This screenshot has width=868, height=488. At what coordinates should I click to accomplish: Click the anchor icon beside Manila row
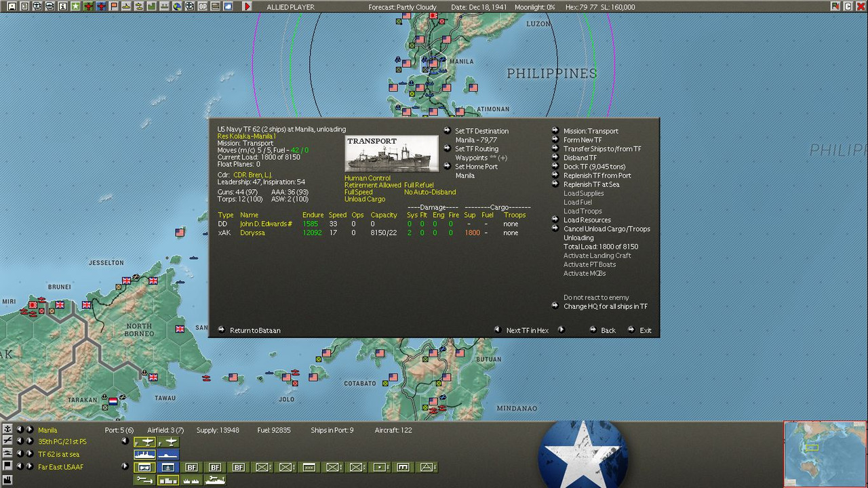tap(7, 430)
